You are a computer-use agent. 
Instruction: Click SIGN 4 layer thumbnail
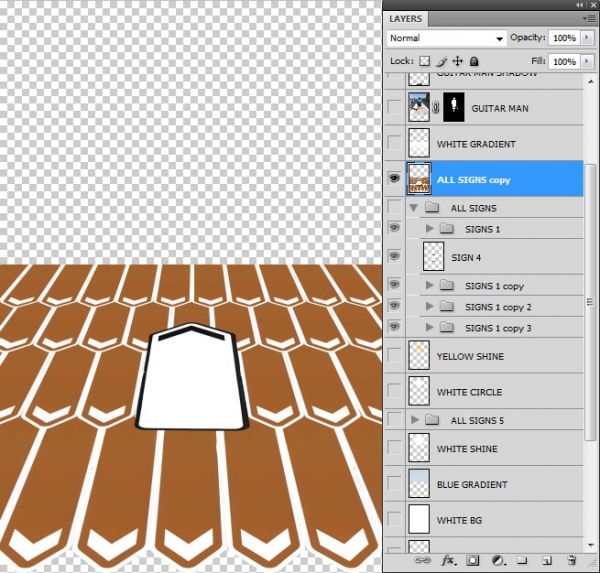pos(434,256)
